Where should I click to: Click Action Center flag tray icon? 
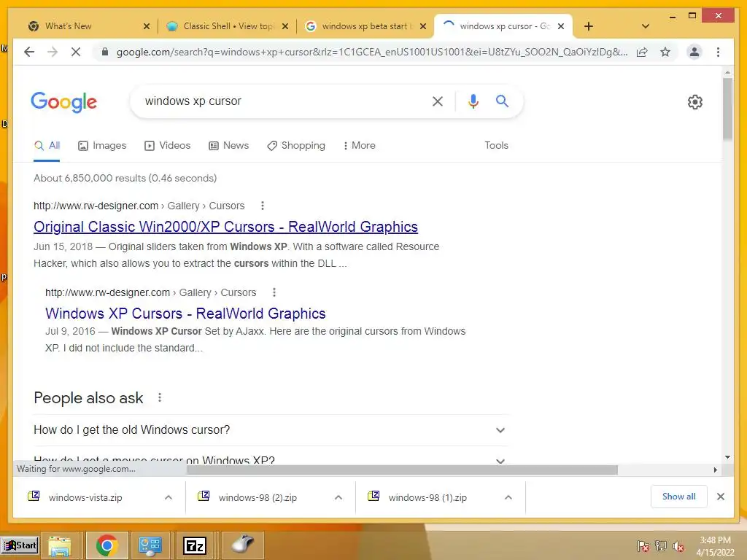643,546
